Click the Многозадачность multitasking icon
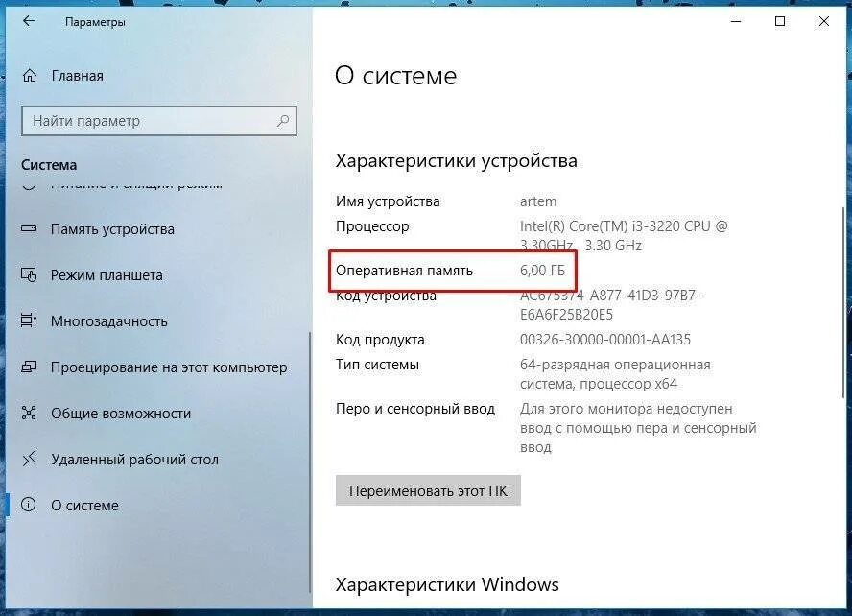 [x=29, y=320]
